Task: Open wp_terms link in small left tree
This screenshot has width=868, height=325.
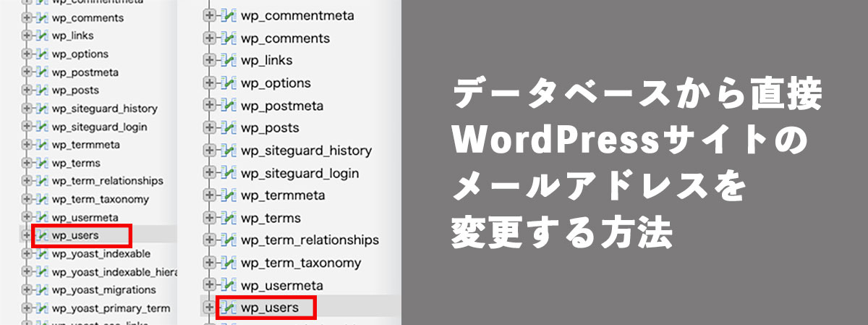Action: pyautogui.click(x=76, y=163)
